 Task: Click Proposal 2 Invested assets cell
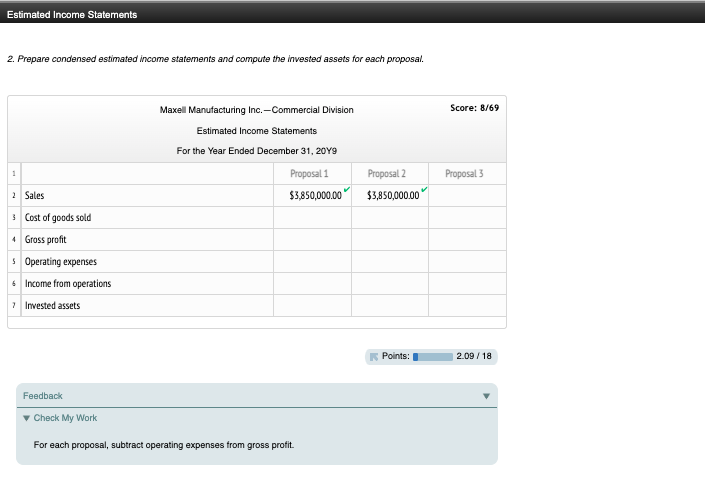(390, 306)
